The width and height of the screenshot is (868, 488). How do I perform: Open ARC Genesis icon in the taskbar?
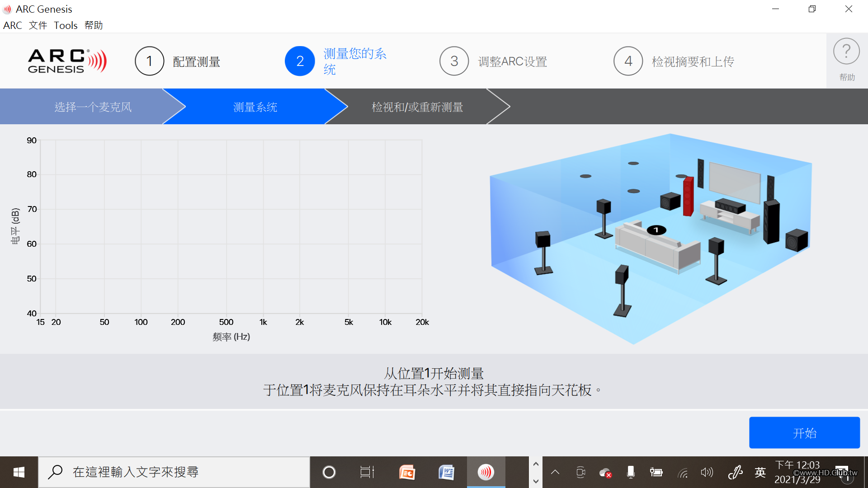point(486,472)
